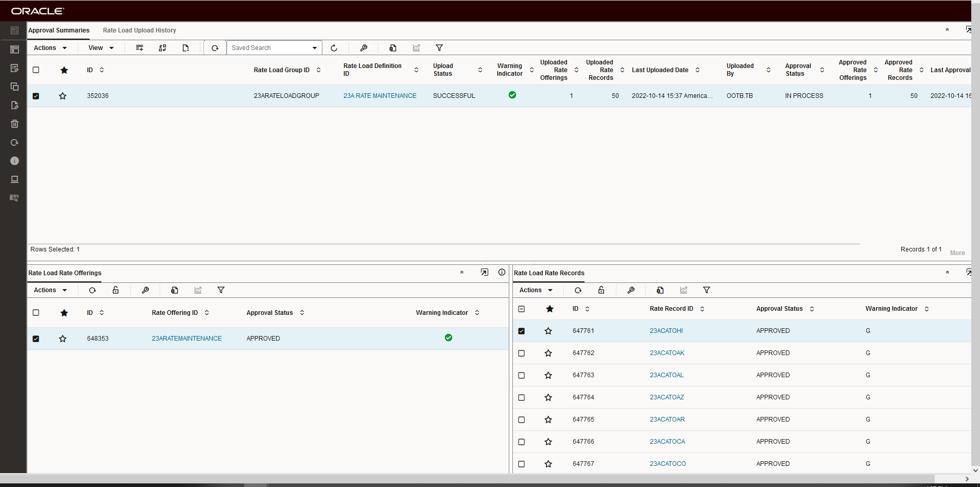Check the checkbox for record 647764
The height and width of the screenshot is (487, 980).
(522, 397)
